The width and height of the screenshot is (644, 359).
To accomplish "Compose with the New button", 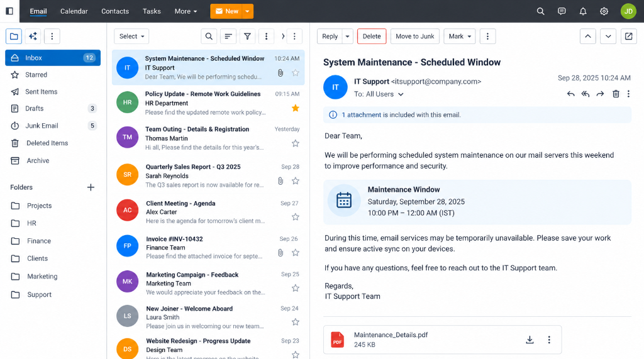I will pos(226,11).
